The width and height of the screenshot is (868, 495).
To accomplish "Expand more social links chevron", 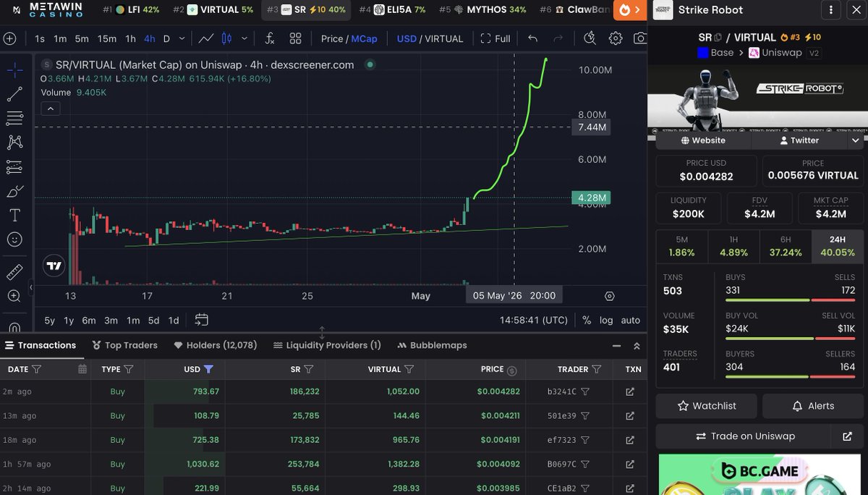I will point(856,140).
